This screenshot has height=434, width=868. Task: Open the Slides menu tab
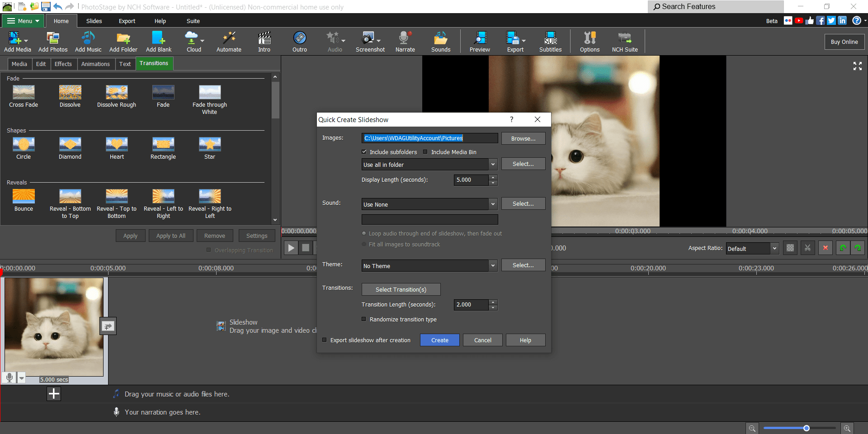coord(94,21)
